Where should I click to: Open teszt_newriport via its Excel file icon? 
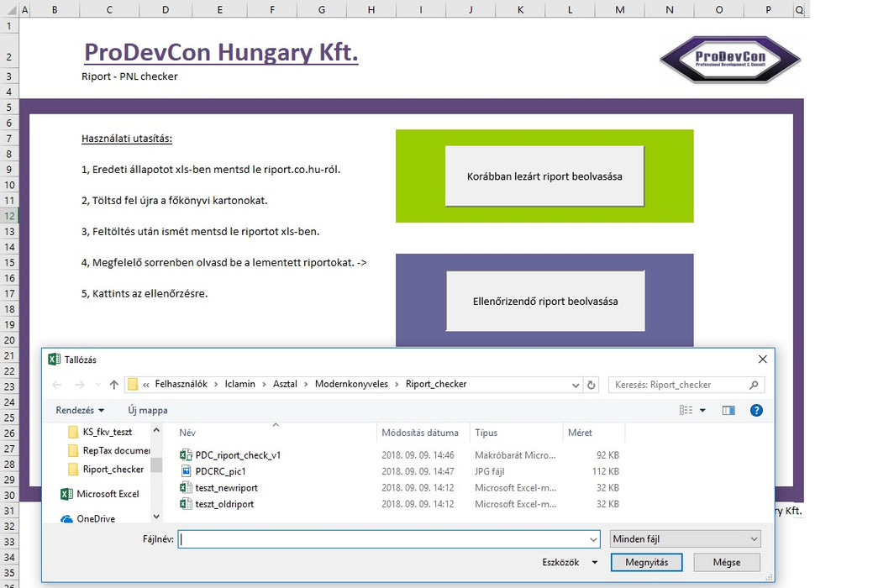pyautogui.click(x=186, y=488)
